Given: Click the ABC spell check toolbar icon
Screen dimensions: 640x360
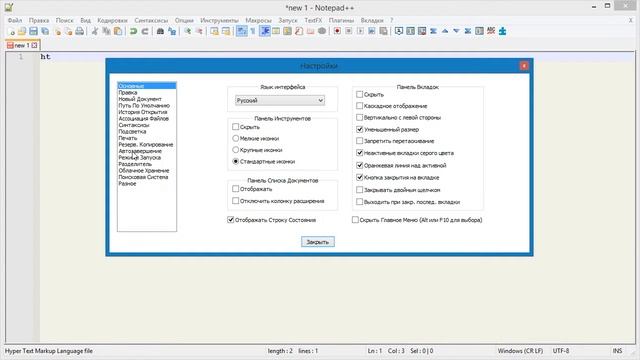Looking at the screenshot, I should [491, 31].
